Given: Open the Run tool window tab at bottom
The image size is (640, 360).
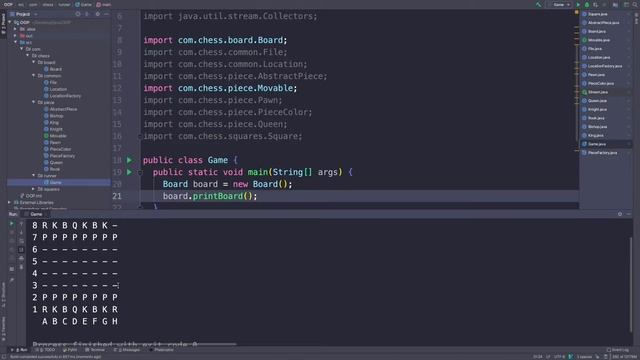Looking at the screenshot, I should [x=19, y=350].
